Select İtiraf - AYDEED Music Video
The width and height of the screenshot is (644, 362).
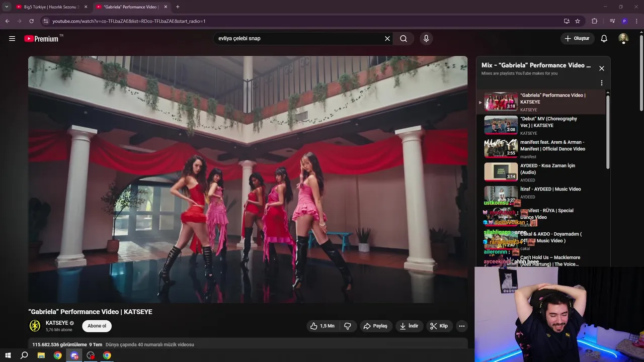(x=541, y=194)
